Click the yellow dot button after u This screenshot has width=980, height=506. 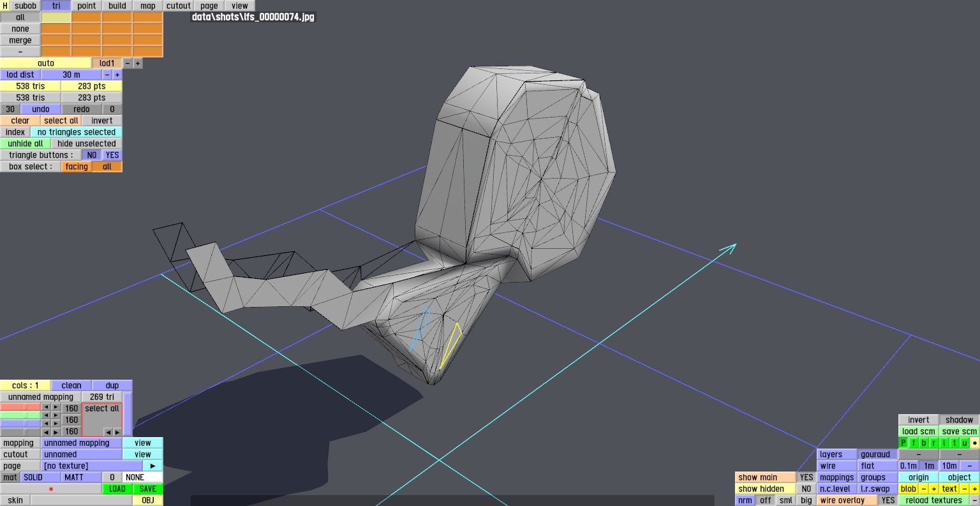975,443
